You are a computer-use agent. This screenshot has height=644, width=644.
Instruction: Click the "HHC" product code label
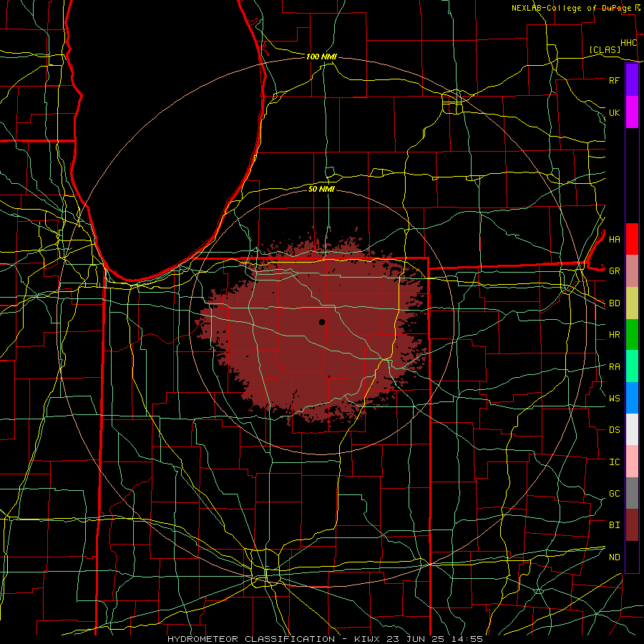click(x=628, y=43)
